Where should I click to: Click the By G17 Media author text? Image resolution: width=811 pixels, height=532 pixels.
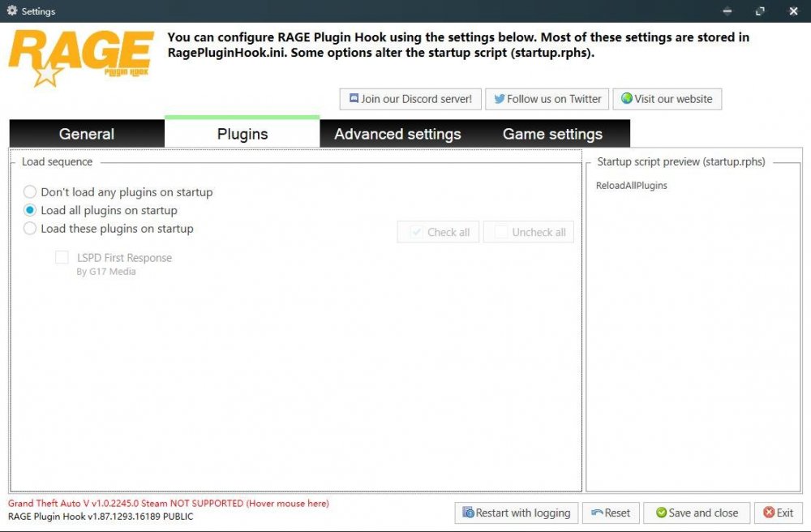click(106, 272)
